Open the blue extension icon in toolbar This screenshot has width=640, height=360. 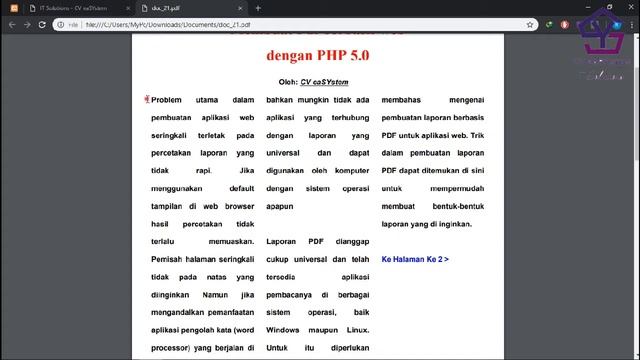[617, 25]
